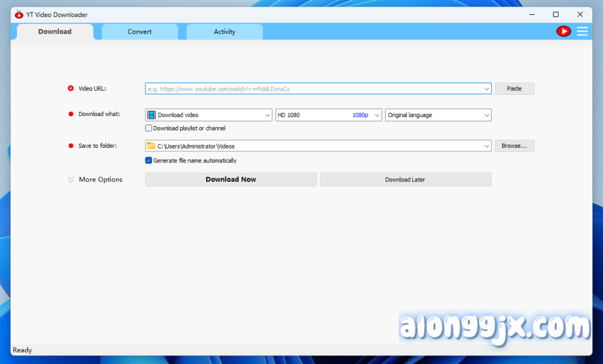Open the hamburger menu icon
The image size is (603, 364).
(582, 31)
